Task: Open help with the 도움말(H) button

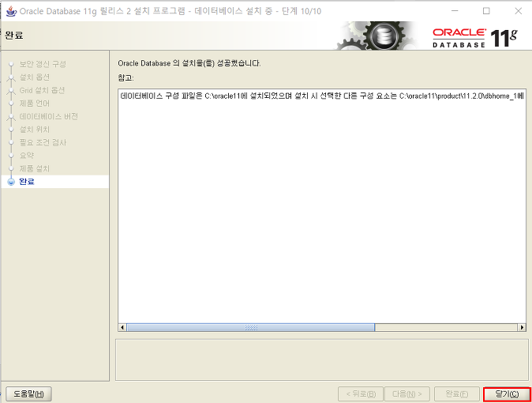Action: pos(28,394)
